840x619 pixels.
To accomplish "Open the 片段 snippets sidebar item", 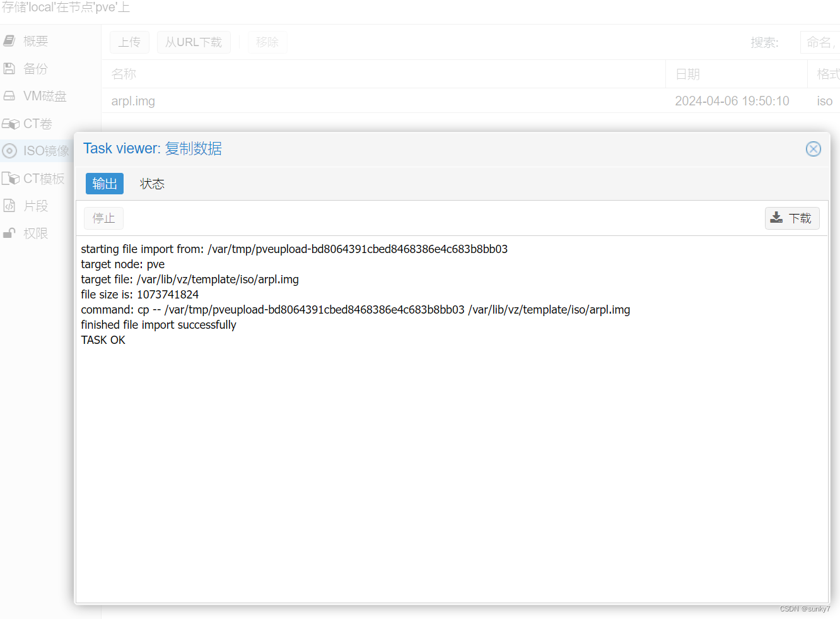I will click(37, 206).
